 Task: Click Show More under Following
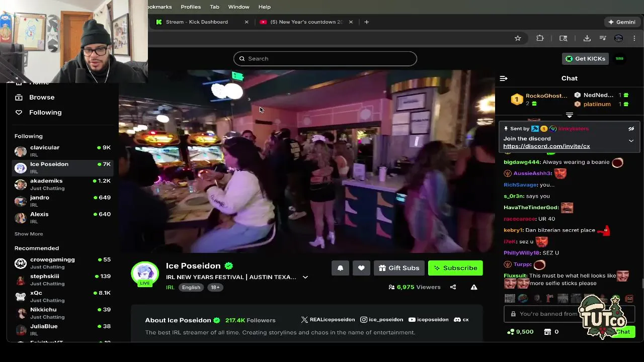pos(29,234)
